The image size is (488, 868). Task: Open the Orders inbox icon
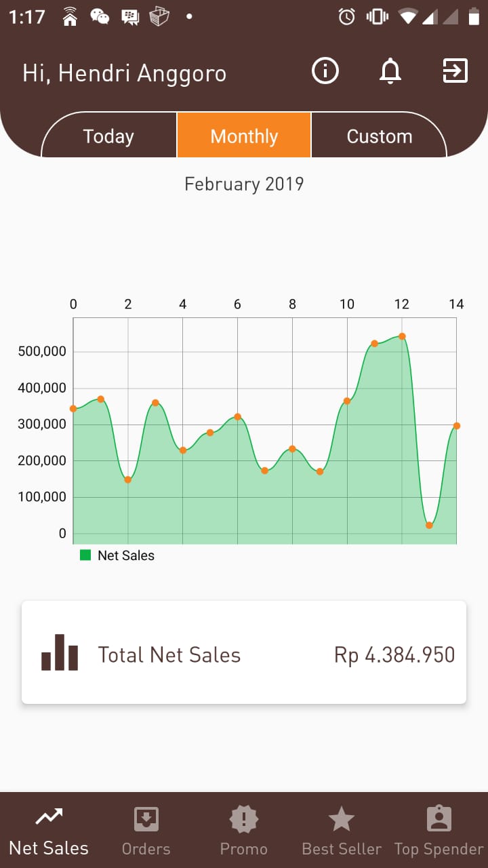pyautogui.click(x=146, y=820)
